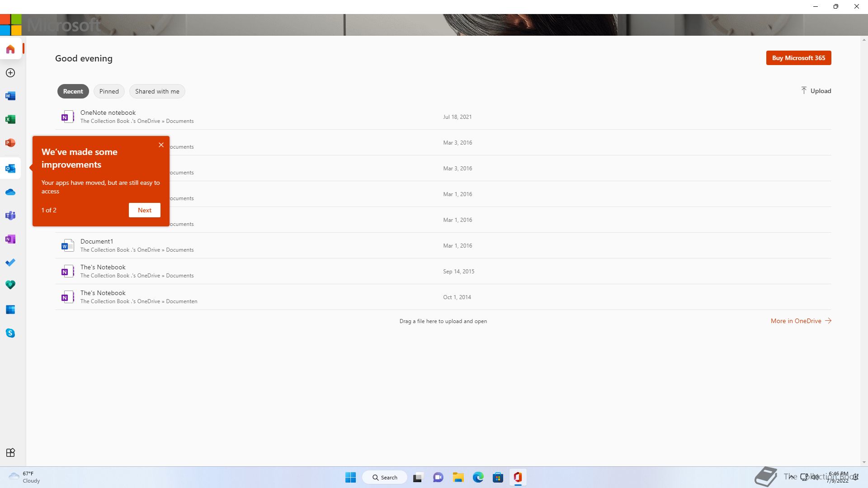Open OneNote from the sidebar

coord(10,239)
